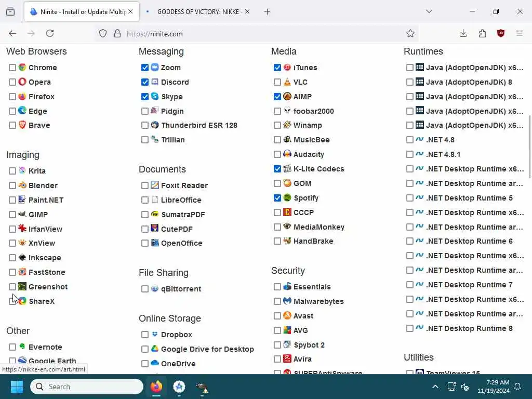
Task: Switch to the GODDESS OF VICTORY: NIKKE tab
Action: (x=198, y=11)
